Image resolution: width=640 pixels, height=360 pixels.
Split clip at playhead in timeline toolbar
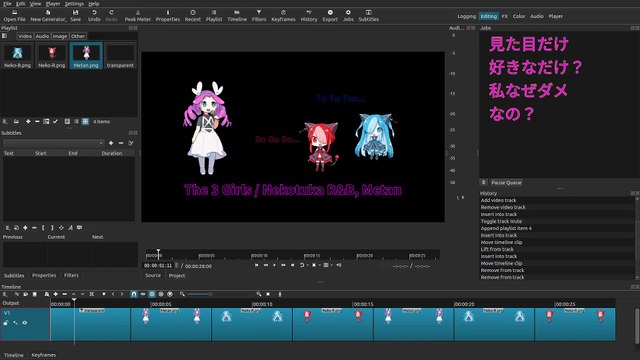point(91,294)
